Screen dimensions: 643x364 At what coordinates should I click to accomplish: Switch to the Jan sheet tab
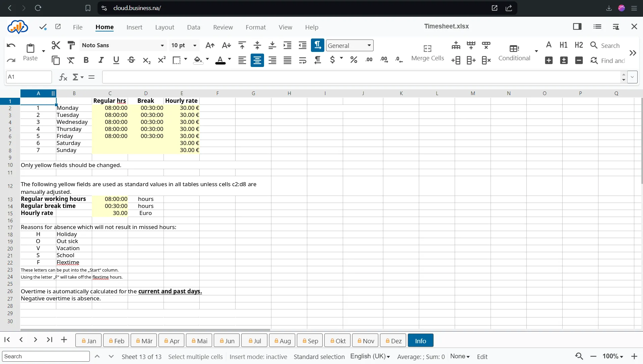[89, 341]
